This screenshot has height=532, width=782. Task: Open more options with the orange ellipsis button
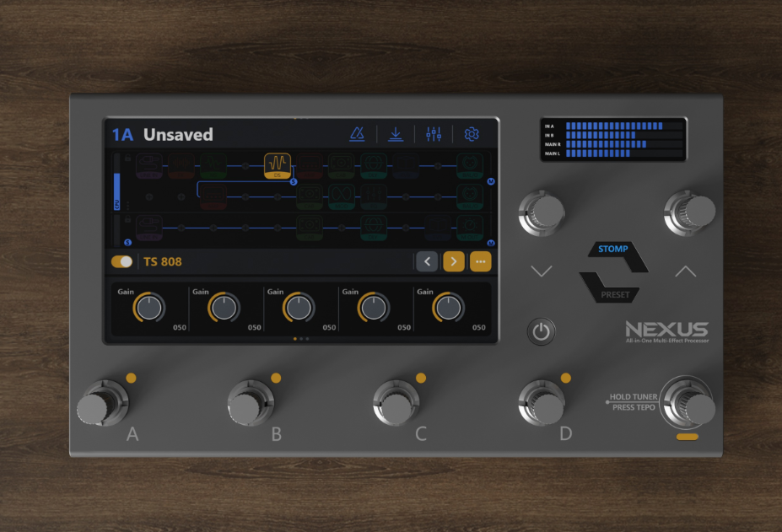coord(480,261)
